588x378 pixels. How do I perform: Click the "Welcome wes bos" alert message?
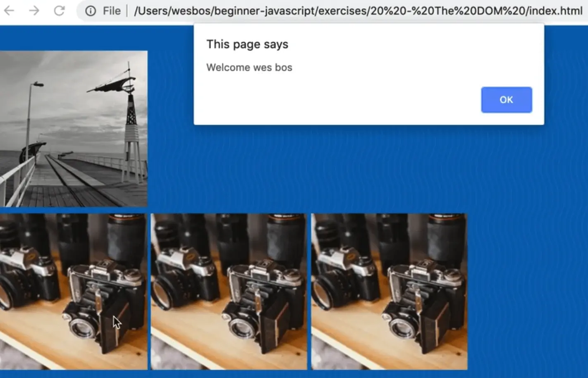(249, 67)
